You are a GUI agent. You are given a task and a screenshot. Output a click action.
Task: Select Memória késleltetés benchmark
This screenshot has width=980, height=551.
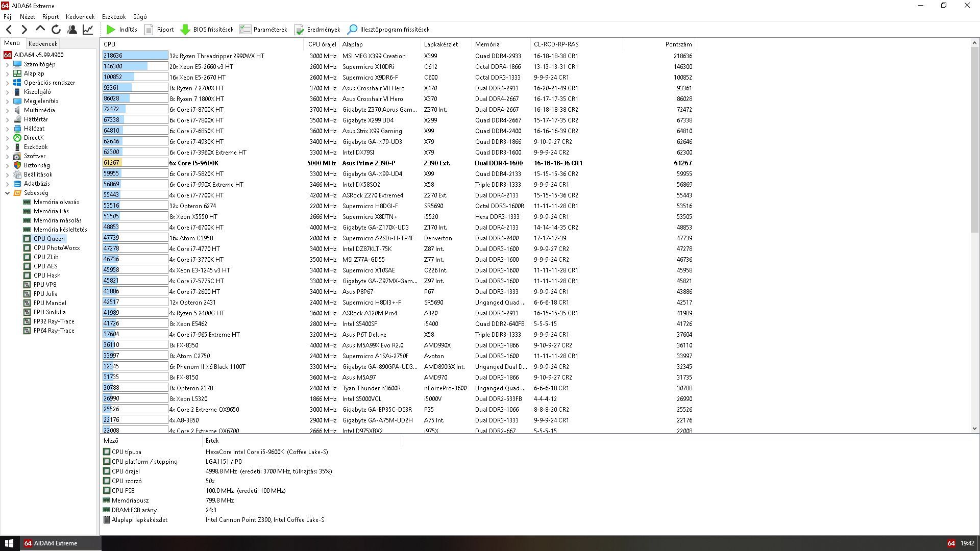[60, 230]
